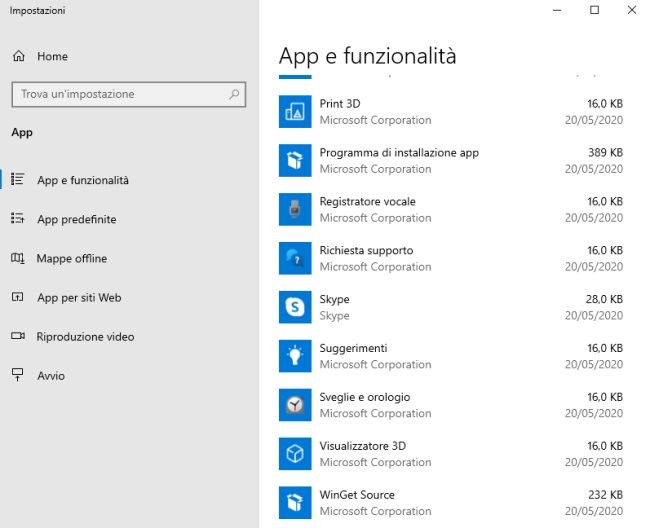
Task: Click the Richiesta supporto app icon
Action: tap(295, 258)
